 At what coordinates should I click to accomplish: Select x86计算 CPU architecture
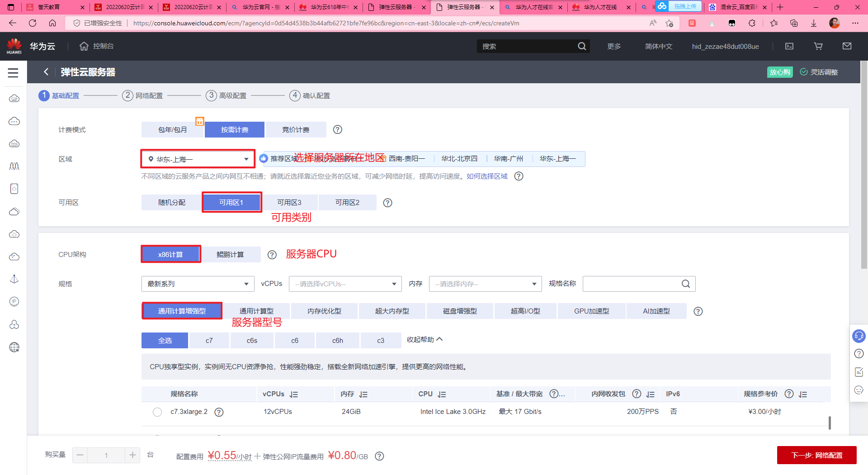[170, 255]
